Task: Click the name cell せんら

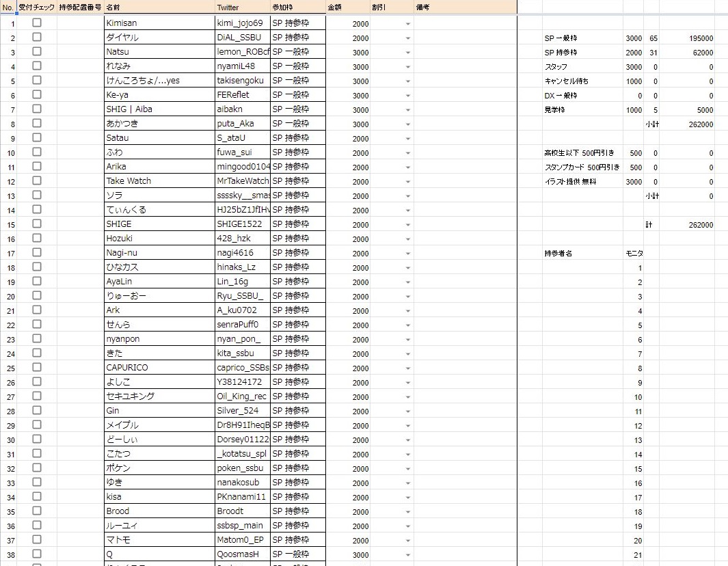Action: (x=160, y=324)
